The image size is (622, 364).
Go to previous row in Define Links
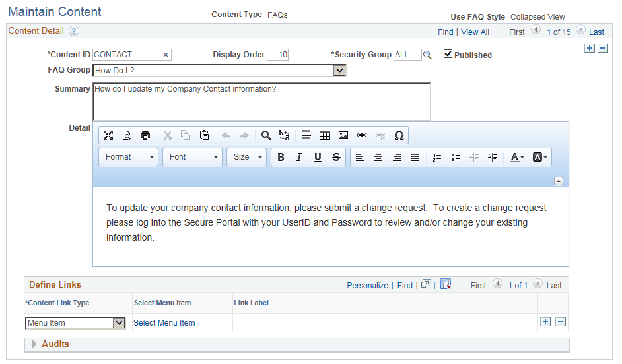pyautogui.click(x=497, y=283)
